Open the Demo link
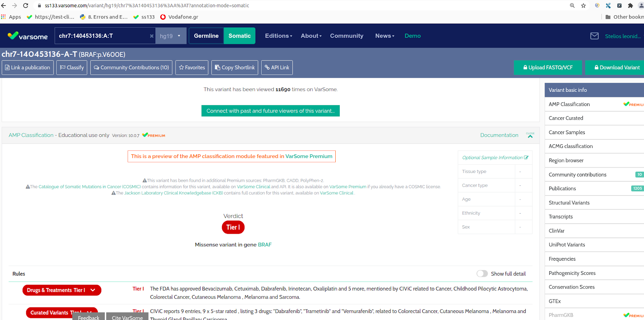 (x=413, y=36)
